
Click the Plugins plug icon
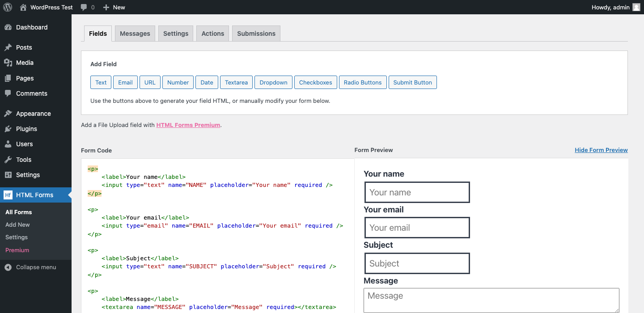(x=8, y=129)
